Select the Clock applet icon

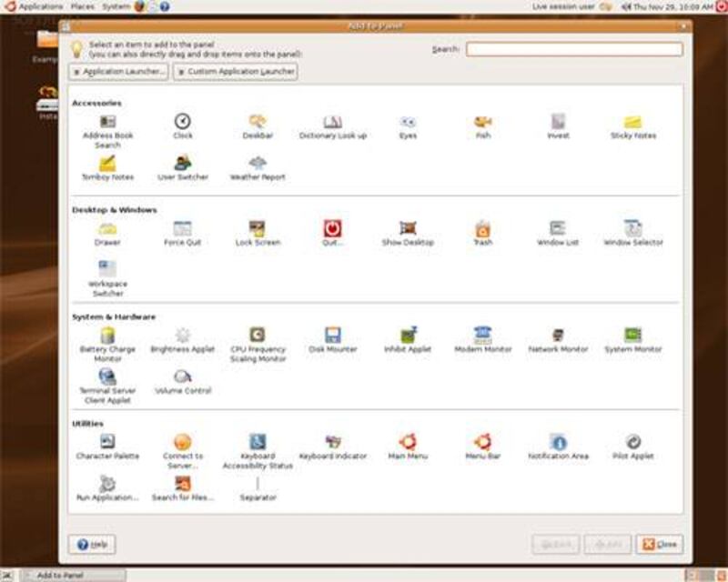(x=183, y=122)
